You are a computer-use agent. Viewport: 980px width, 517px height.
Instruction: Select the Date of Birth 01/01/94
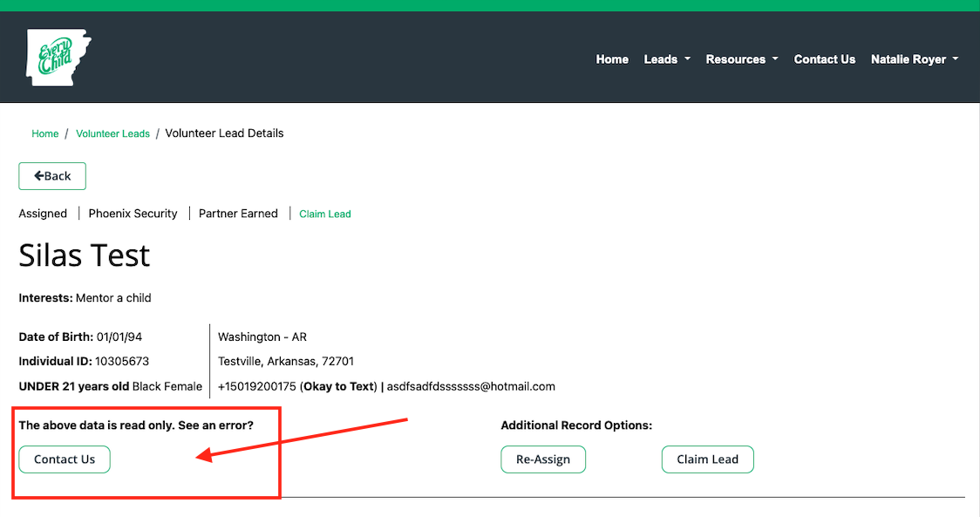click(80, 337)
